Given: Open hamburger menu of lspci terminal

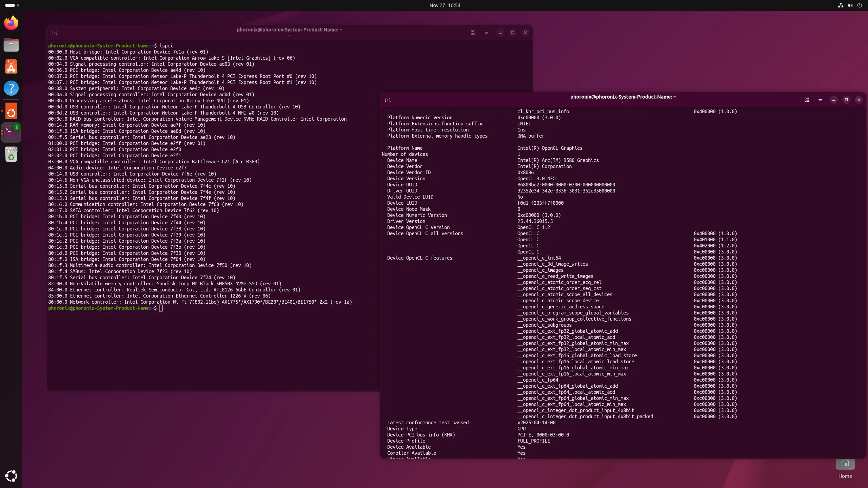Looking at the screenshot, I should (487, 33).
